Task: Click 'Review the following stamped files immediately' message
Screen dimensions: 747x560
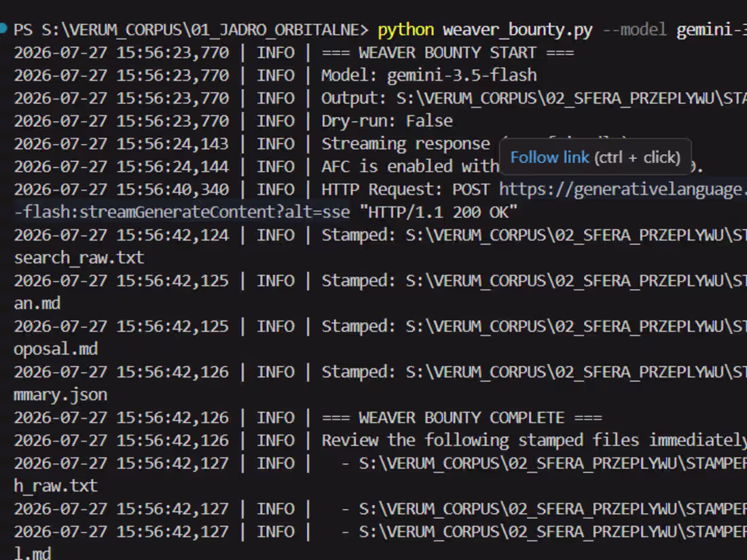Action: click(534, 441)
